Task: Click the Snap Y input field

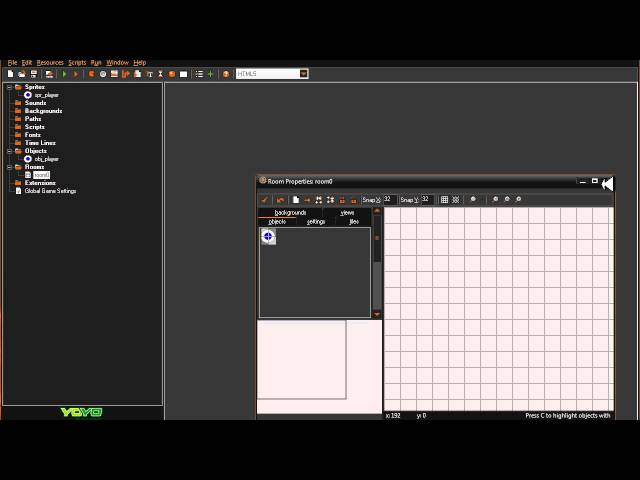Action: [x=427, y=200]
